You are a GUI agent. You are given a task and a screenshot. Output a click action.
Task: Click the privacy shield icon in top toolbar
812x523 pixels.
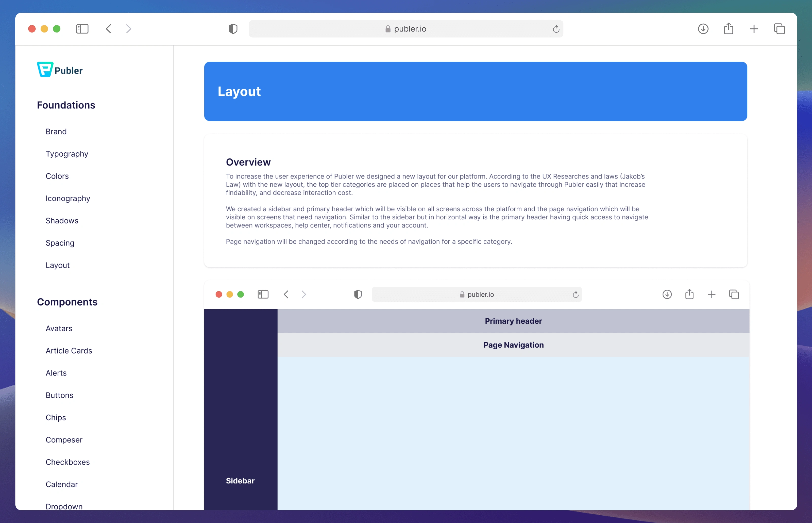233,29
